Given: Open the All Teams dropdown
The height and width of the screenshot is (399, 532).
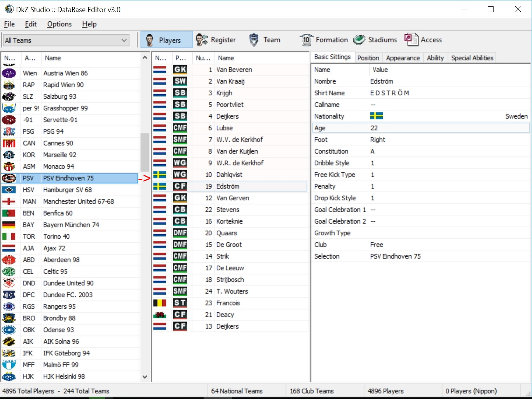Looking at the screenshot, I should pos(66,40).
